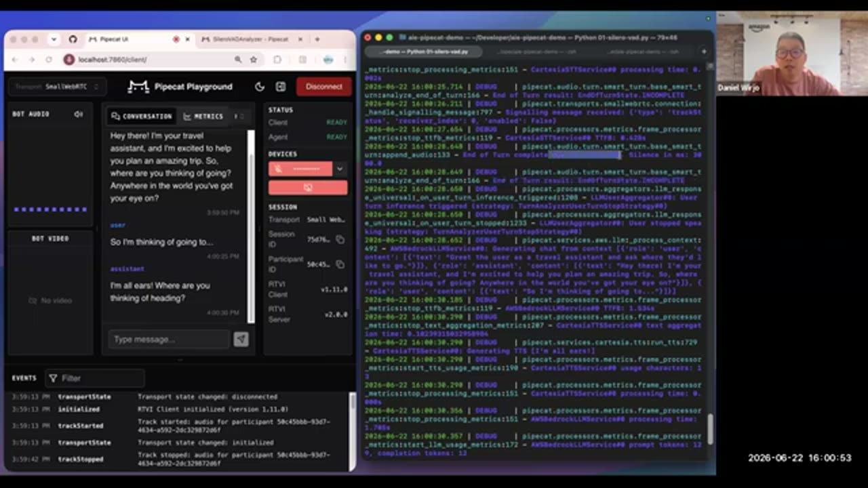Open the browser profile avatar
The width and height of the screenshot is (868, 488).
(x=328, y=60)
